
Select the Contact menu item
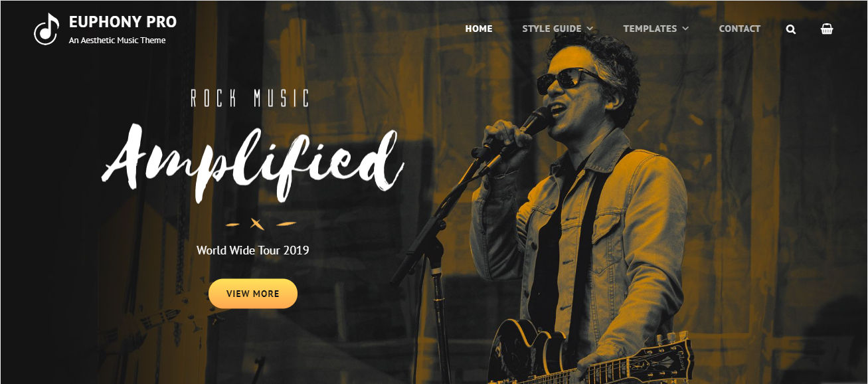click(739, 29)
